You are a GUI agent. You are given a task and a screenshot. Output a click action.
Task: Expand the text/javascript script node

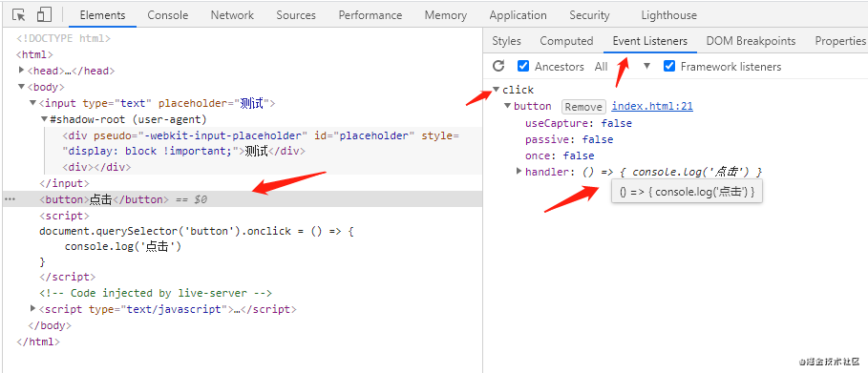pos(33,308)
